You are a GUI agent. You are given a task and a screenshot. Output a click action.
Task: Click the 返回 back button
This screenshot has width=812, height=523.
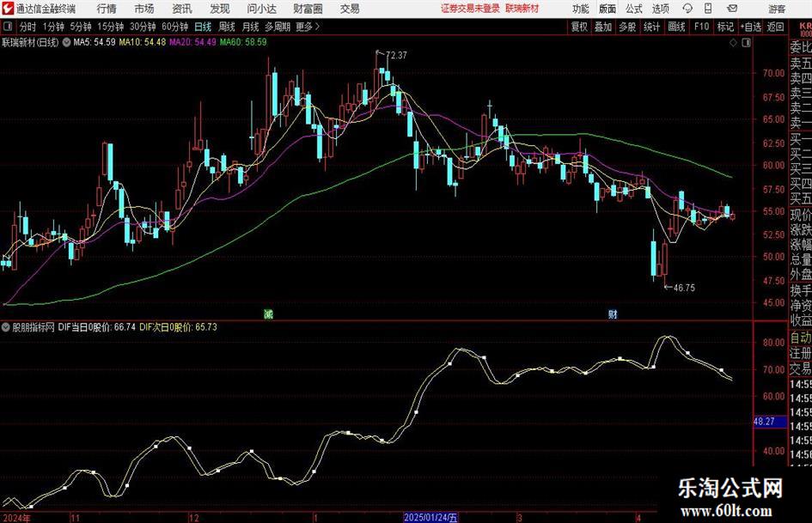pos(775,27)
